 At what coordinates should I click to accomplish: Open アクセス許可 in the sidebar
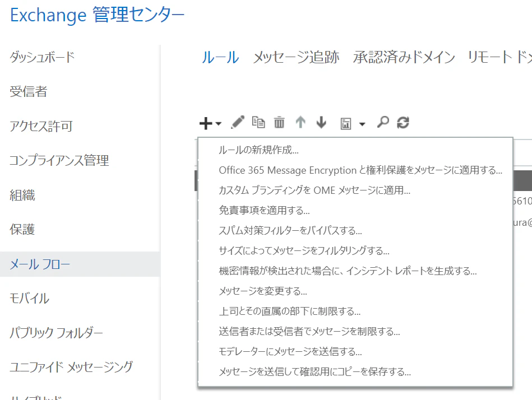point(41,126)
